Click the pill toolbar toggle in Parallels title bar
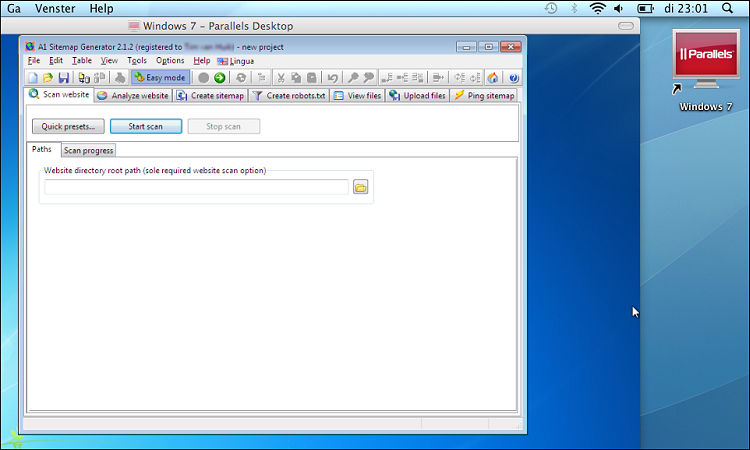 626,26
